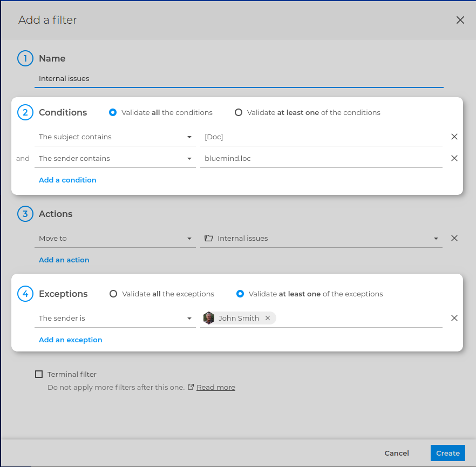Remove John Smith chip from exception

[x=268, y=318]
